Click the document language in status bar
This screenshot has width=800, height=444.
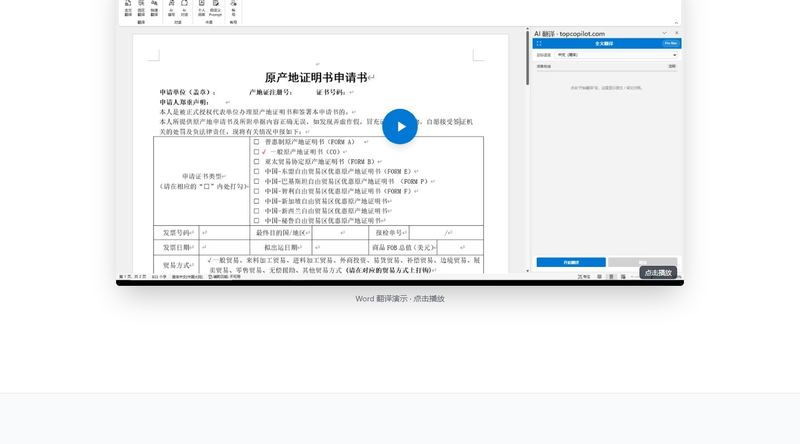187,277
